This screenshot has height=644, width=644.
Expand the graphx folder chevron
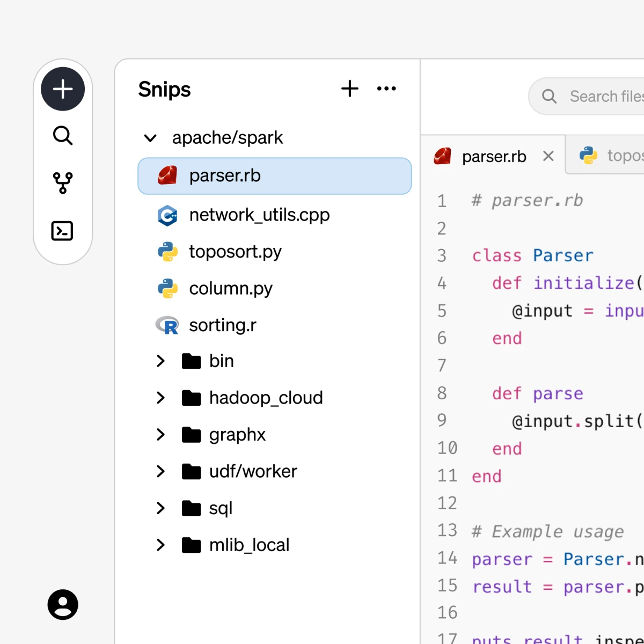(x=160, y=435)
